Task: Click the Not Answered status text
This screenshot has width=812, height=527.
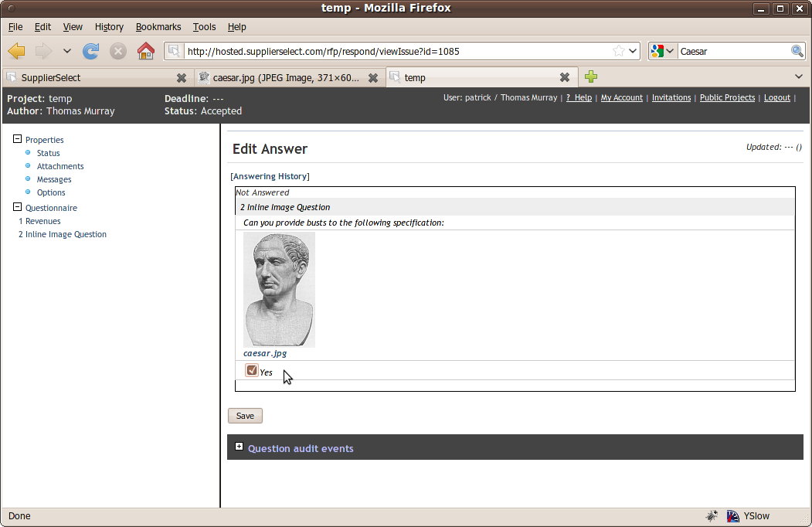Action: (263, 192)
